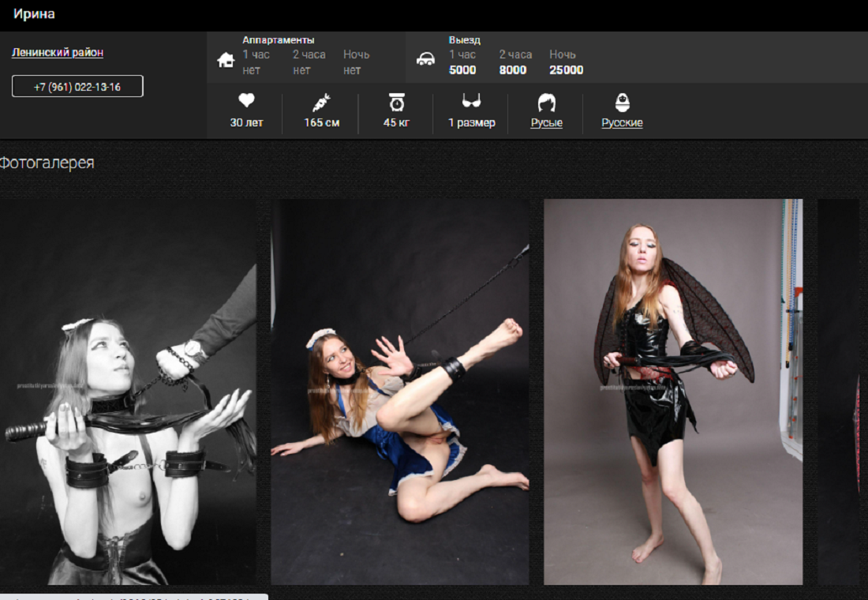The image size is (868, 600).
Task: Follow the Русые hair color link
Action: coord(546,123)
